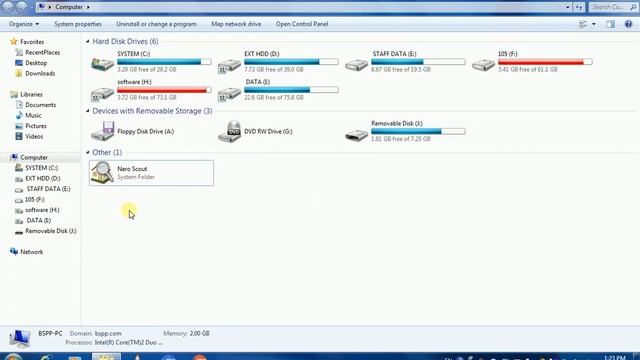The width and height of the screenshot is (640, 360).
Task: Click the Domain bspp.com detail text
Action: [96, 333]
